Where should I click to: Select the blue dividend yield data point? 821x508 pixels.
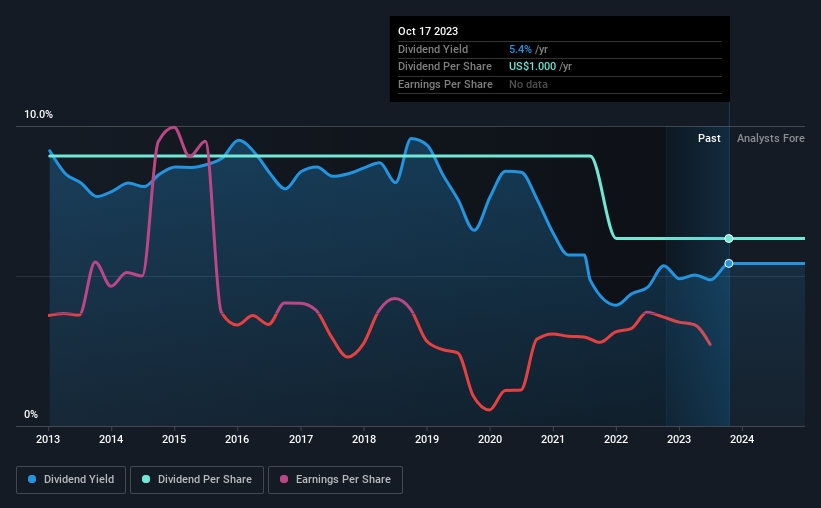[729, 263]
